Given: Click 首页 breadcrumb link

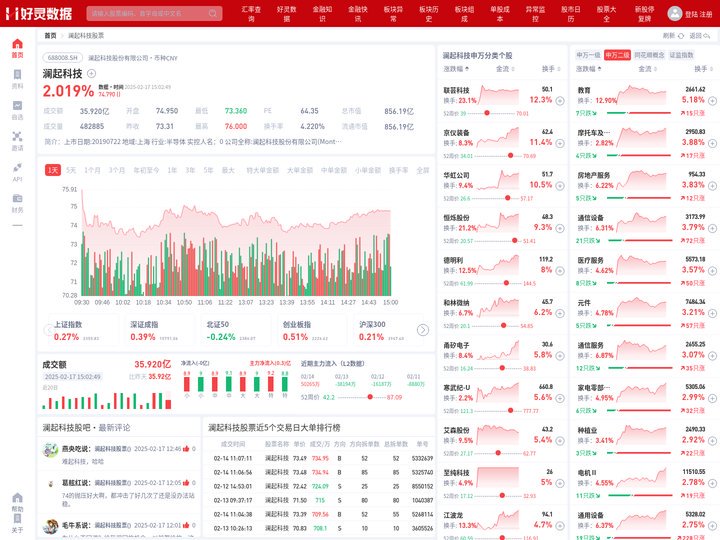Looking at the screenshot, I should [x=50, y=35].
